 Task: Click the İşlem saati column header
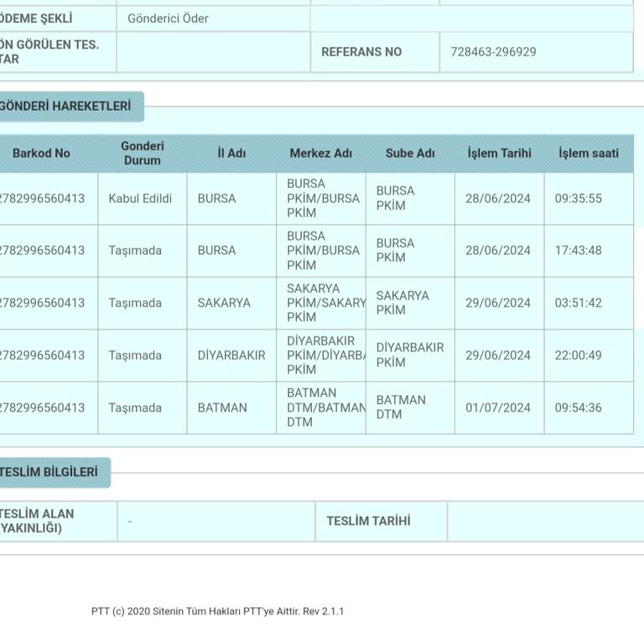(x=589, y=153)
